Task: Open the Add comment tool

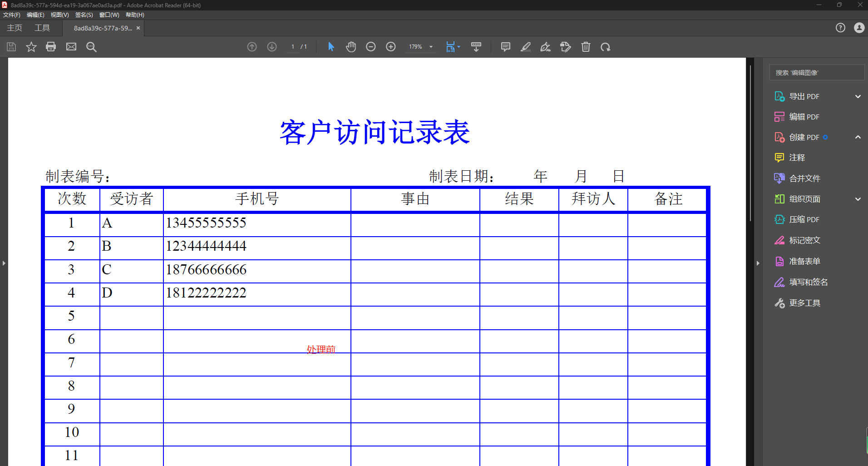Action: pos(505,46)
